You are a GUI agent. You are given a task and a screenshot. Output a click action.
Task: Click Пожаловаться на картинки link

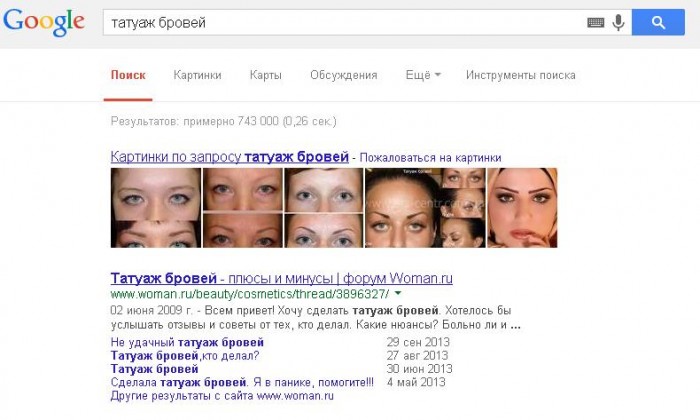click(430, 158)
